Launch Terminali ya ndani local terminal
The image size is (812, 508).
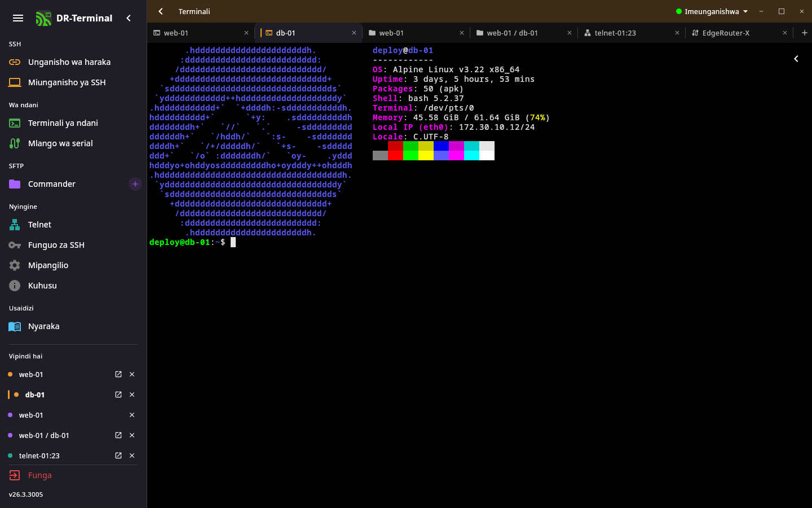73,123
